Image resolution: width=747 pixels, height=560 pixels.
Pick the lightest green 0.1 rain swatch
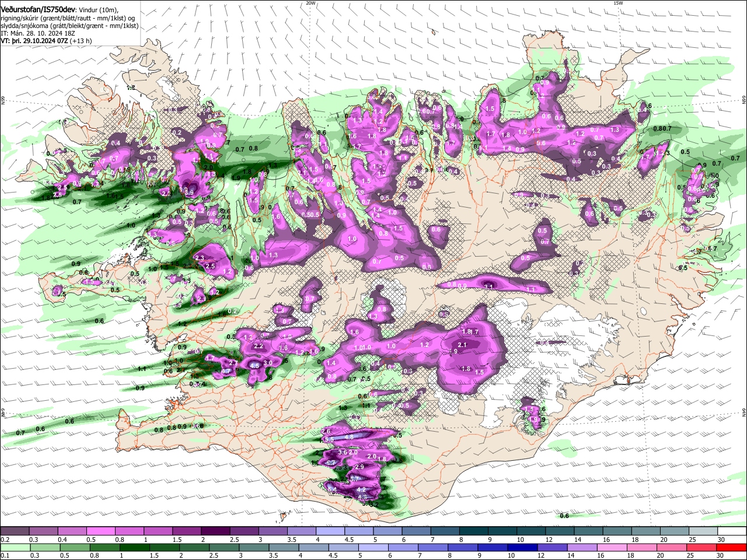[x=15, y=548]
